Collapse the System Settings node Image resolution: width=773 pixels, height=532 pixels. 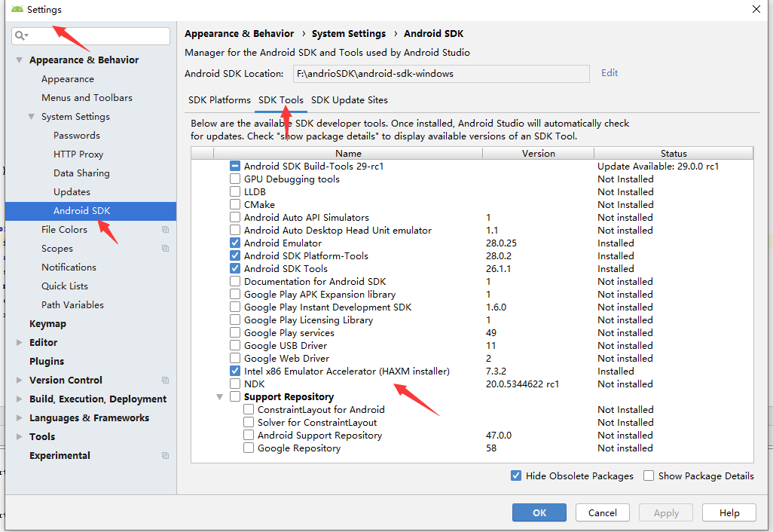point(31,117)
